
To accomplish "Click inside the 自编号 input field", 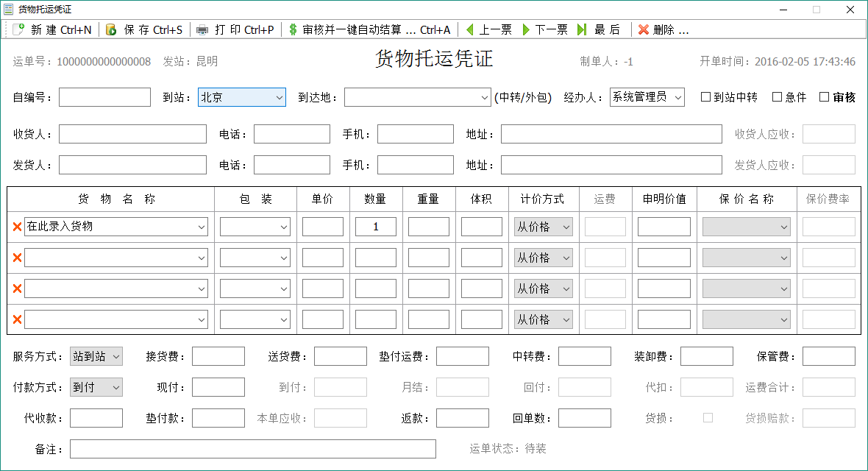I will [103, 96].
